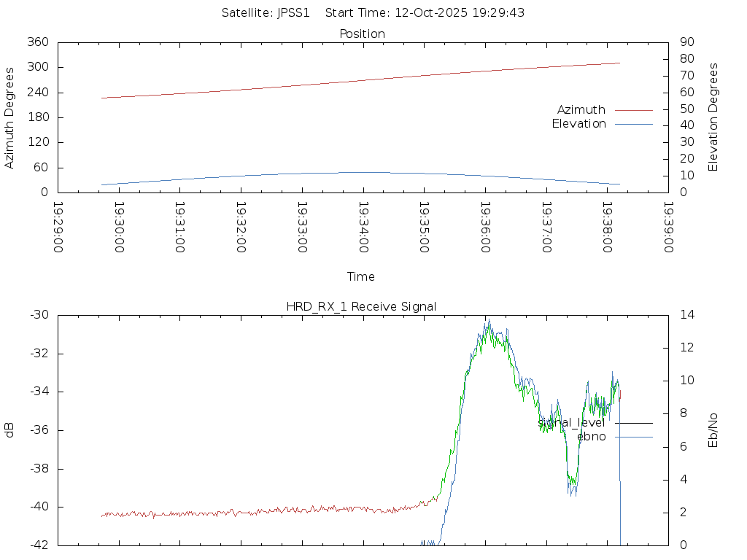Click the Elevation Degrees axis label
The width and height of the screenshot is (747, 560).
[x=713, y=117]
